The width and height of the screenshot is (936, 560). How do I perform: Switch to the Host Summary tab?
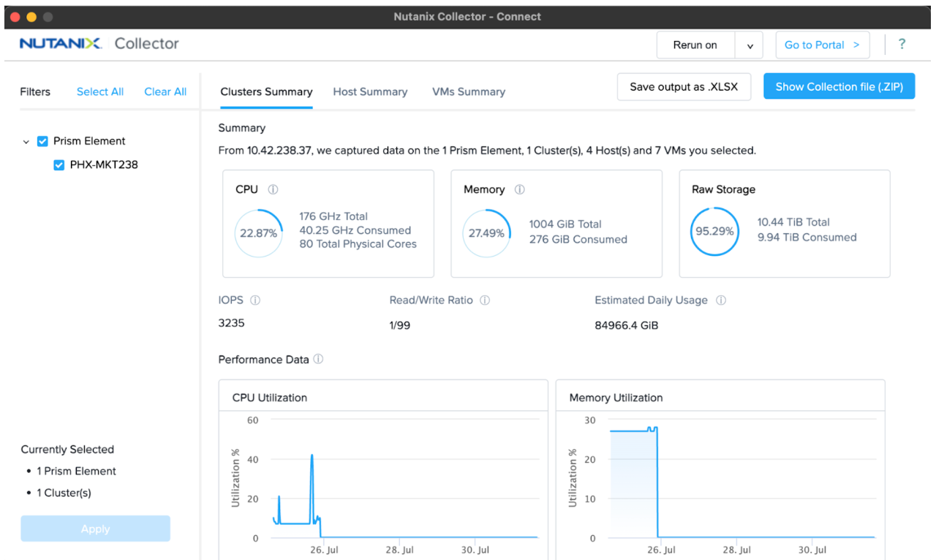click(370, 91)
